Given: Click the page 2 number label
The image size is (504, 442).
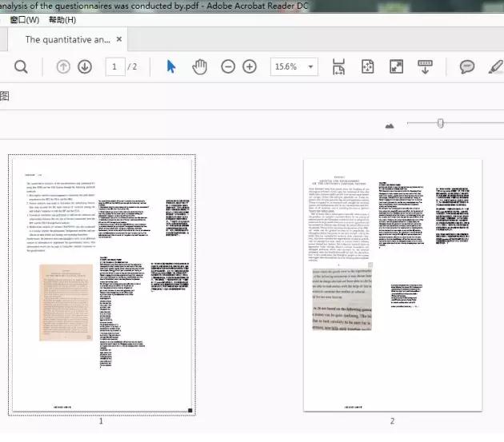Looking at the screenshot, I should click(392, 420).
